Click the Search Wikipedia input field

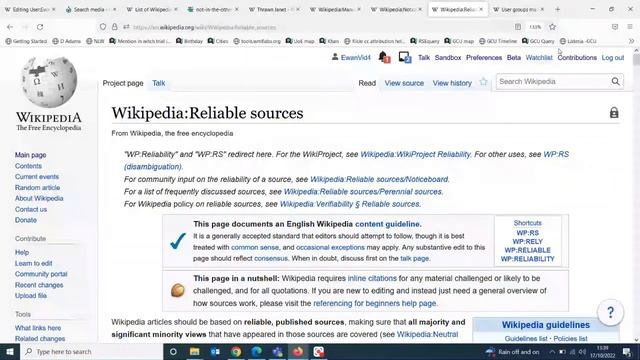(553, 82)
